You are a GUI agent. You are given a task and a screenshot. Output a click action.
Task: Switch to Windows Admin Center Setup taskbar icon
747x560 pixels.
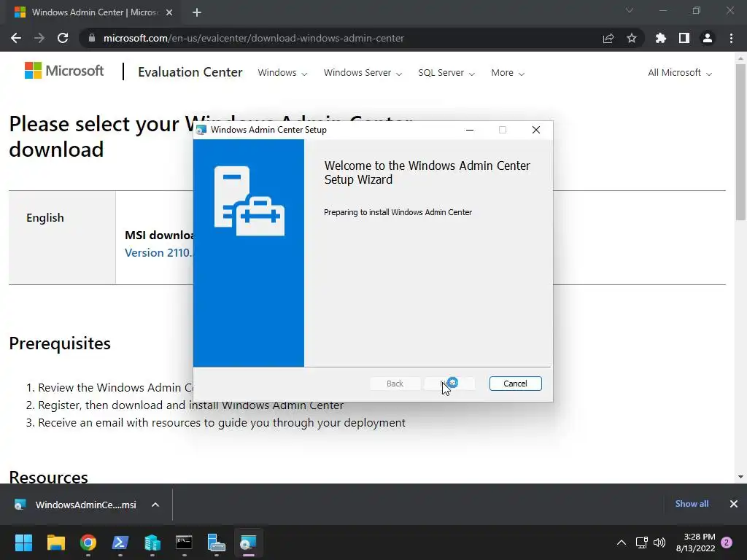pyautogui.click(x=248, y=542)
